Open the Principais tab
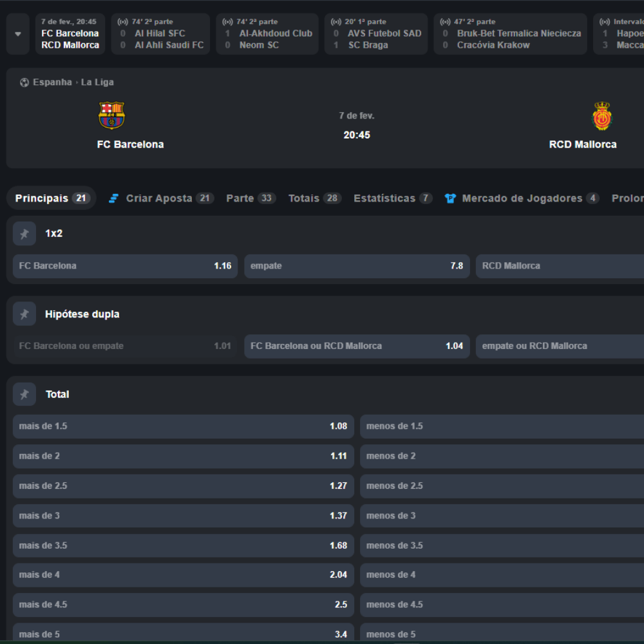Viewport: 644px width, 644px height. (52, 198)
